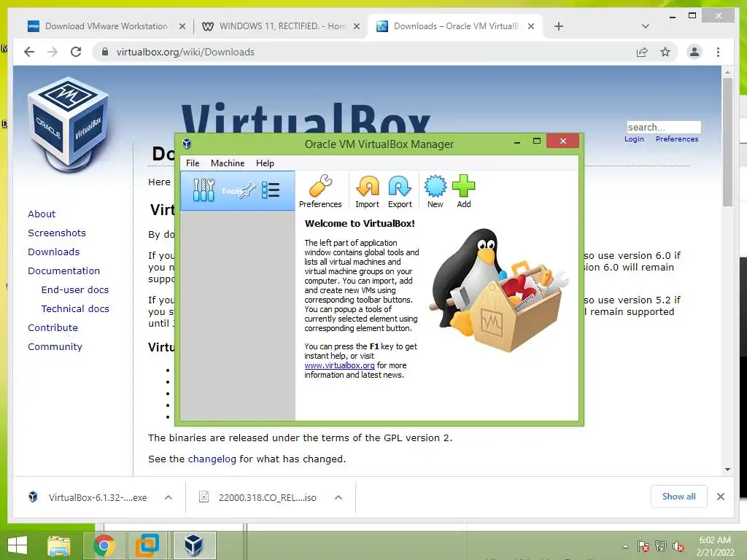Viewport: 747px width, 560px height.
Task: Click the Export appliance icon
Action: point(400,192)
